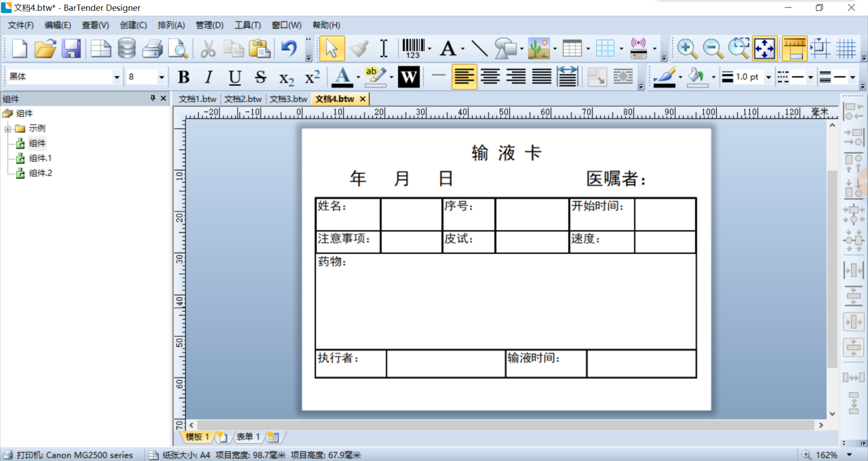This screenshot has height=461, width=868.
Task: Click the font color A swatch
Action: (x=343, y=77)
